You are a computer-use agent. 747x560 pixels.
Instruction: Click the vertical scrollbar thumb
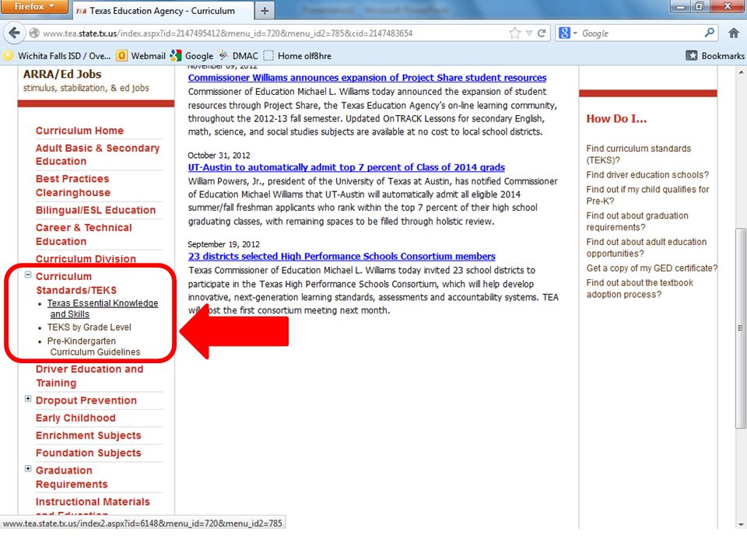[x=740, y=328]
